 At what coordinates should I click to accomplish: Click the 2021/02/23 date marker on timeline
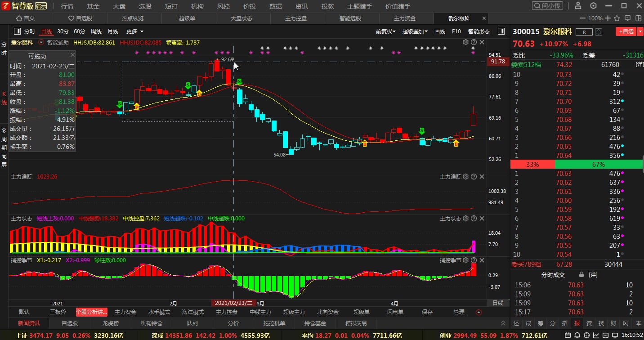coord(233,303)
